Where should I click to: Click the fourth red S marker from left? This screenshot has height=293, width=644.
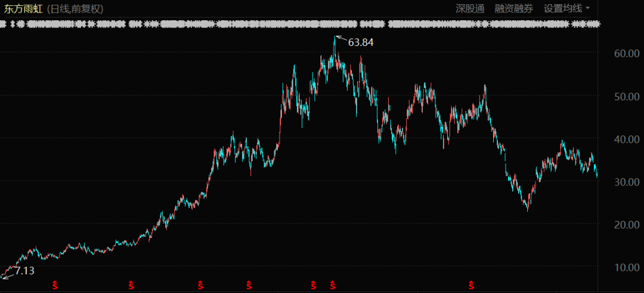[x=249, y=285]
